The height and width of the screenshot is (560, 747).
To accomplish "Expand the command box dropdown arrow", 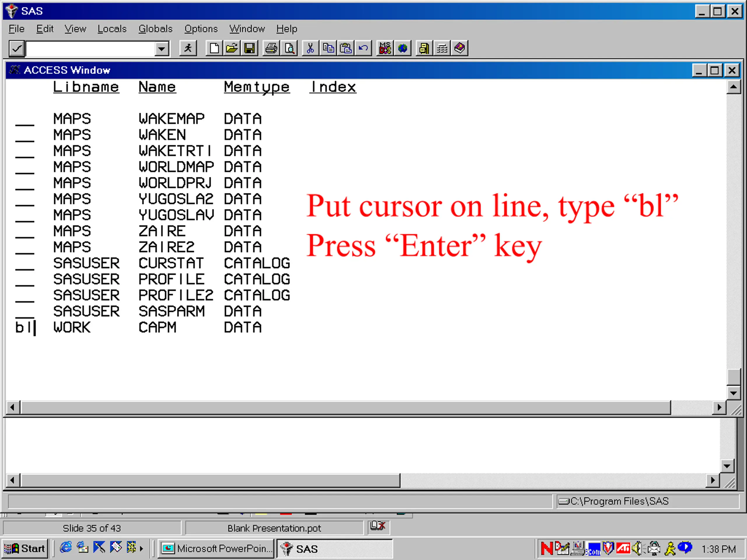I will pos(162,49).
